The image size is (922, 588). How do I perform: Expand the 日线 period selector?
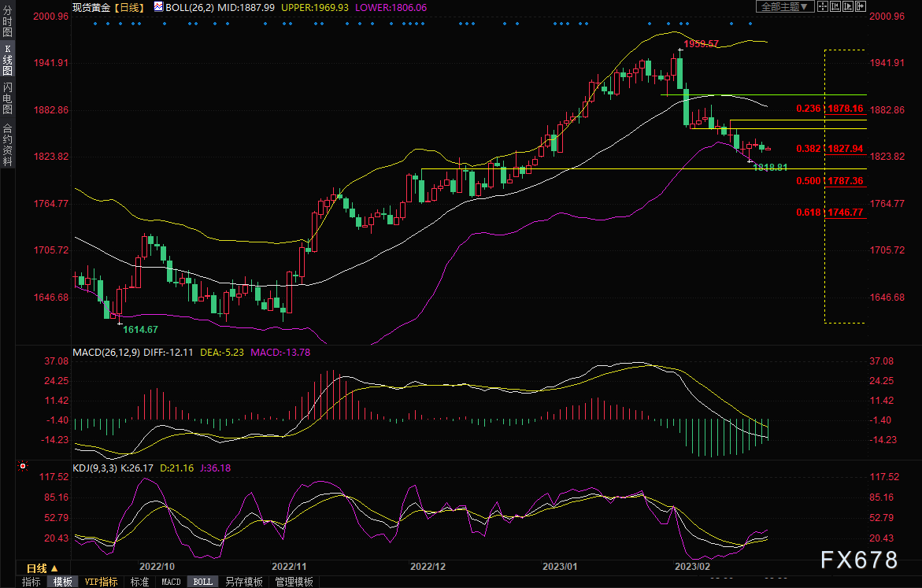coord(42,568)
